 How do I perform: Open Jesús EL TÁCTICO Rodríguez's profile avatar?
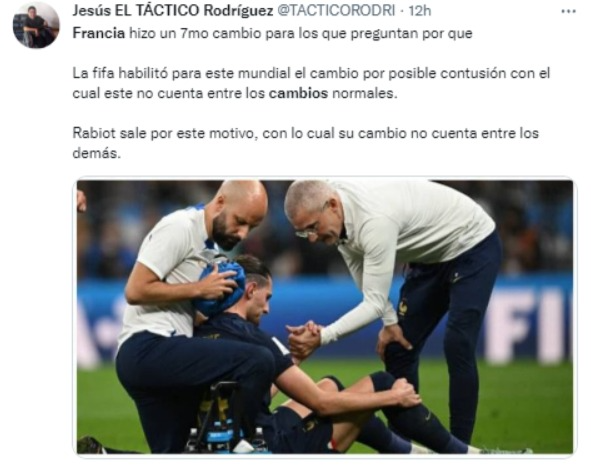tap(36, 25)
